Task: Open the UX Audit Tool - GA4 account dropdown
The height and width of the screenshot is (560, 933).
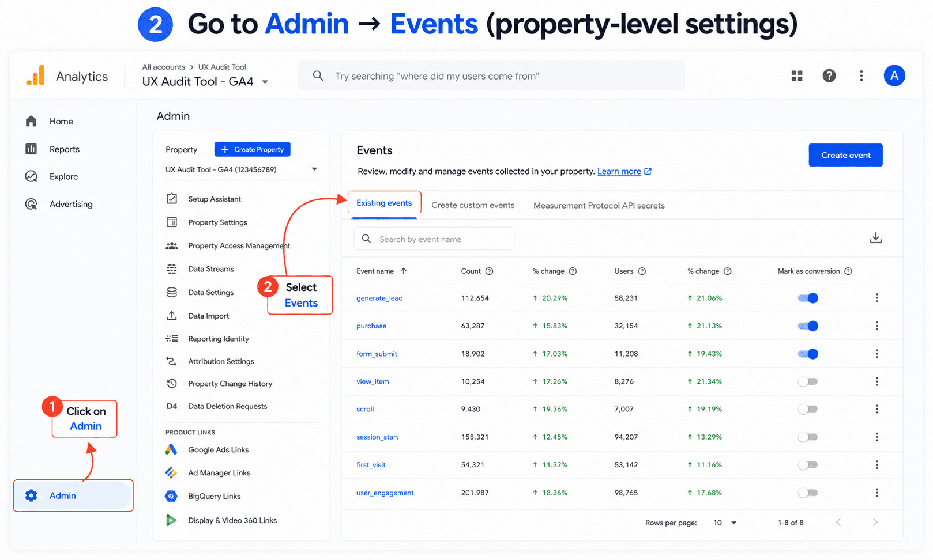Action: [x=265, y=82]
